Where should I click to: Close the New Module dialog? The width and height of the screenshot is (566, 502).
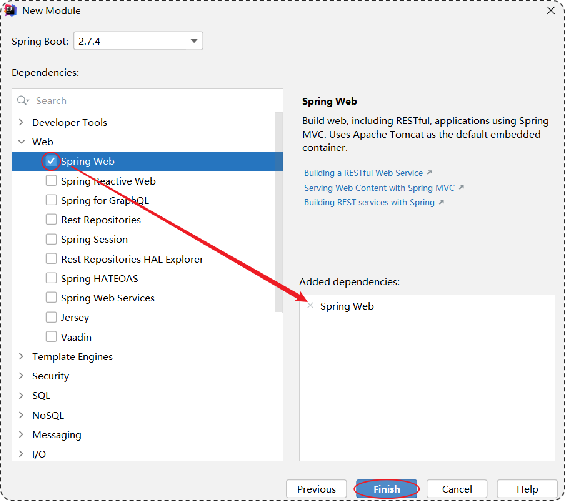click(551, 10)
